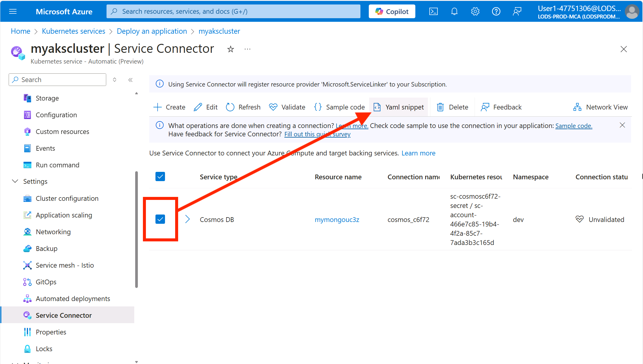
Task: Open the Yaml snippet
Action: (399, 107)
